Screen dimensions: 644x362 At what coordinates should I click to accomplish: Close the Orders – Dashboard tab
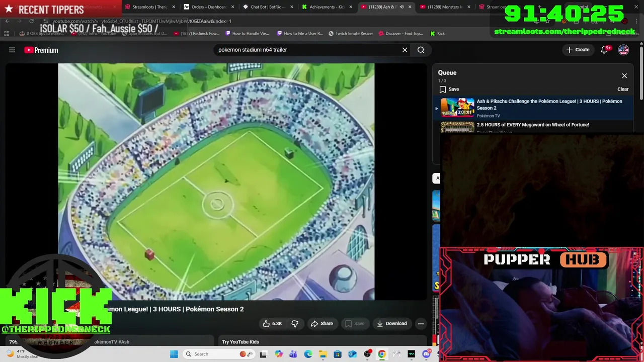pos(233,7)
